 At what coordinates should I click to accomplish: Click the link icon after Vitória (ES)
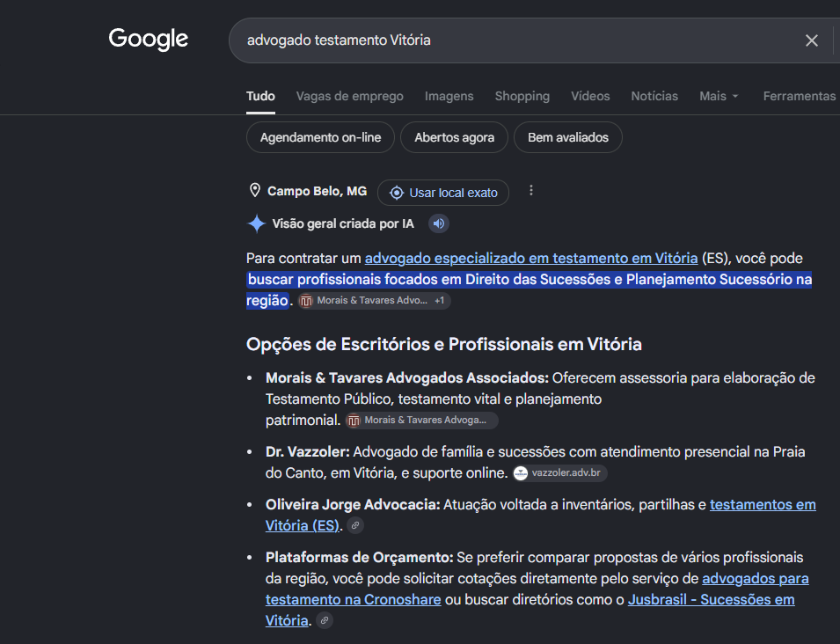pos(354,525)
